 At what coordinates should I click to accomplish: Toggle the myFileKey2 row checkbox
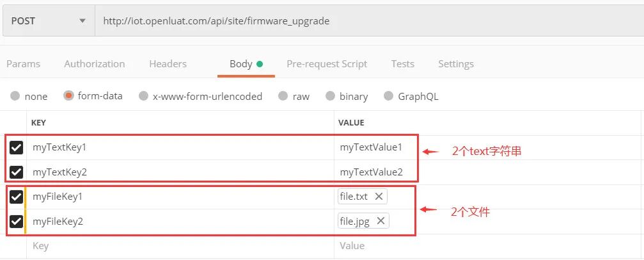(17, 222)
